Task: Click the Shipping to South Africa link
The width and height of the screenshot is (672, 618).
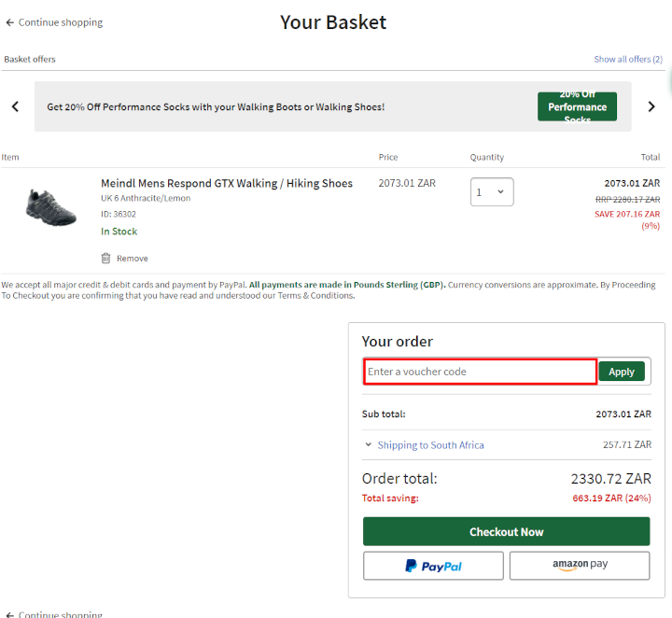Action: pos(430,445)
